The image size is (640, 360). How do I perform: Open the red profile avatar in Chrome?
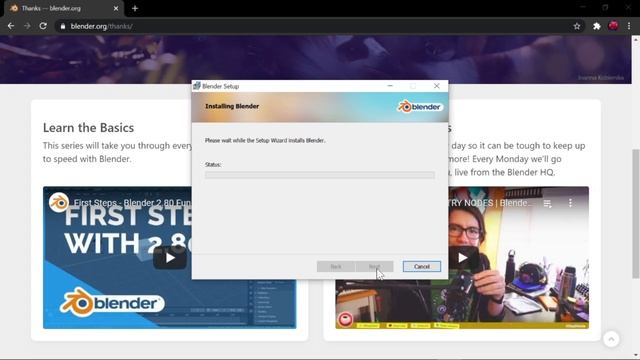click(613, 26)
